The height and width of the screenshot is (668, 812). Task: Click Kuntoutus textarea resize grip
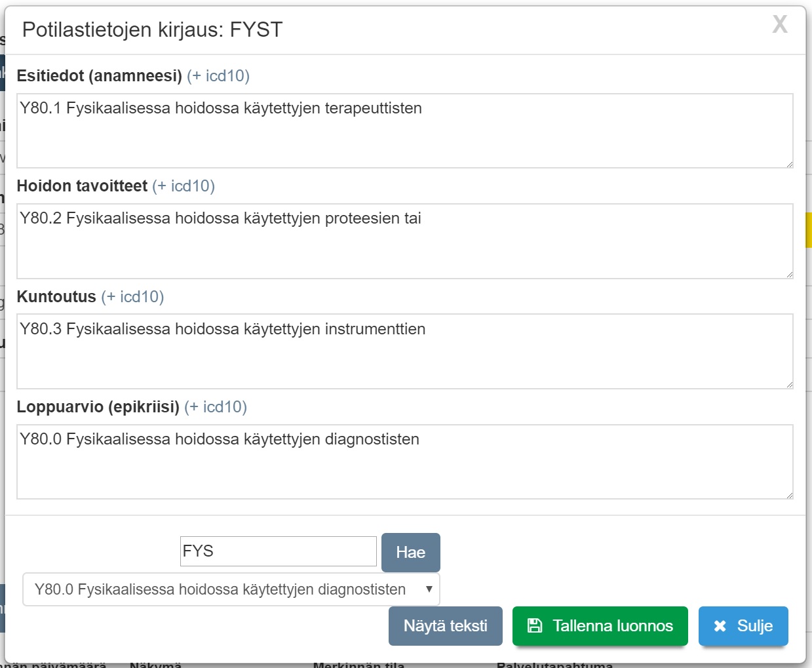(790, 385)
